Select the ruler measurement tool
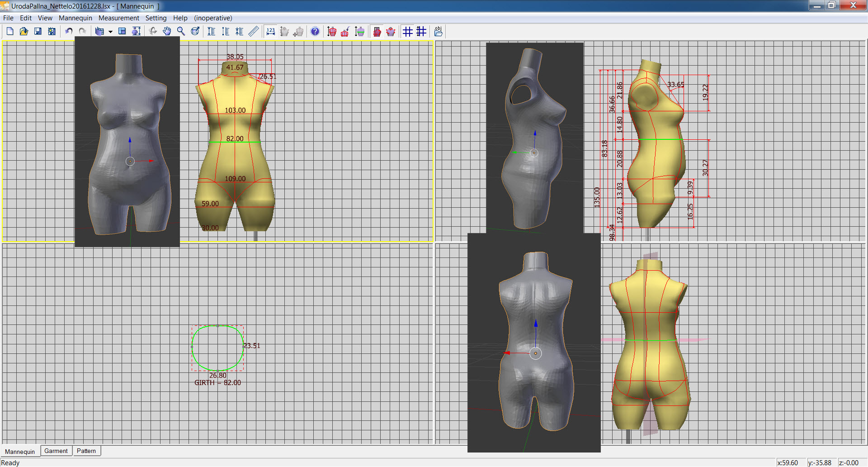Viewport: 868px width, 467px height. pos(254,31)
